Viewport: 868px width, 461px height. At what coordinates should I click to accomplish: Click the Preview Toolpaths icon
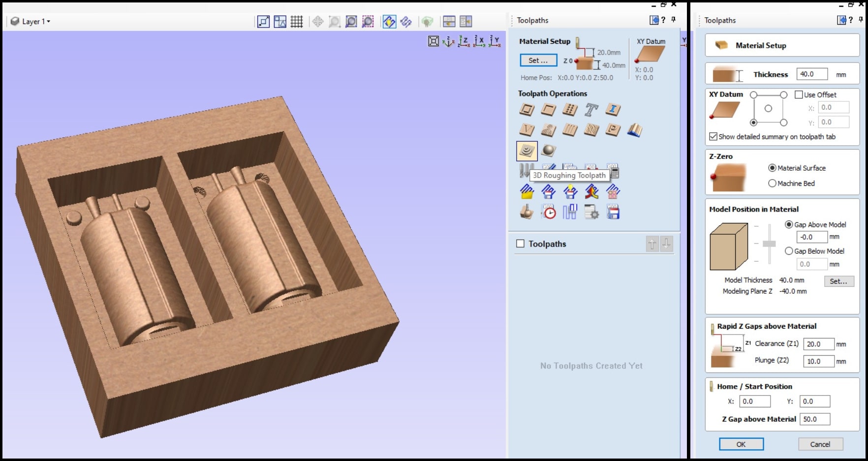527,212
